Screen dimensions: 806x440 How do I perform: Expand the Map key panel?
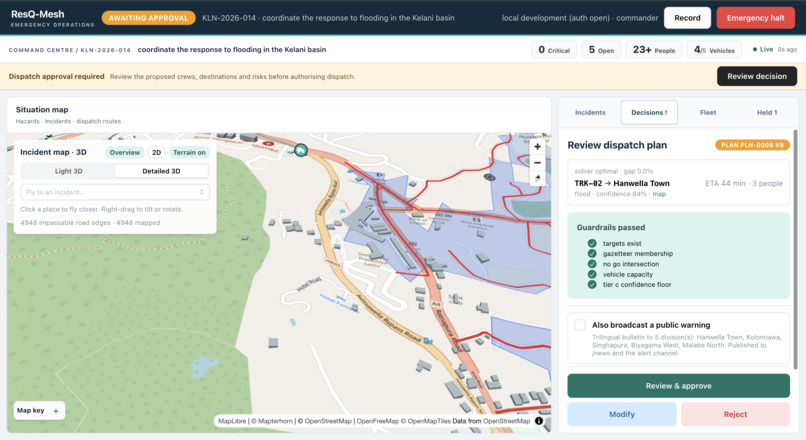pos(39,411)
